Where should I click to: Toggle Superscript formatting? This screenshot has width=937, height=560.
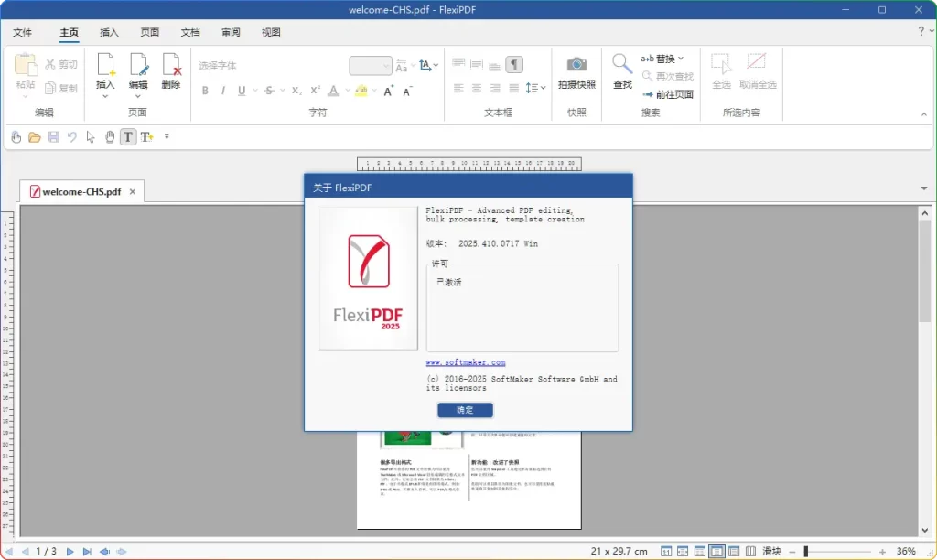[315, 91]
